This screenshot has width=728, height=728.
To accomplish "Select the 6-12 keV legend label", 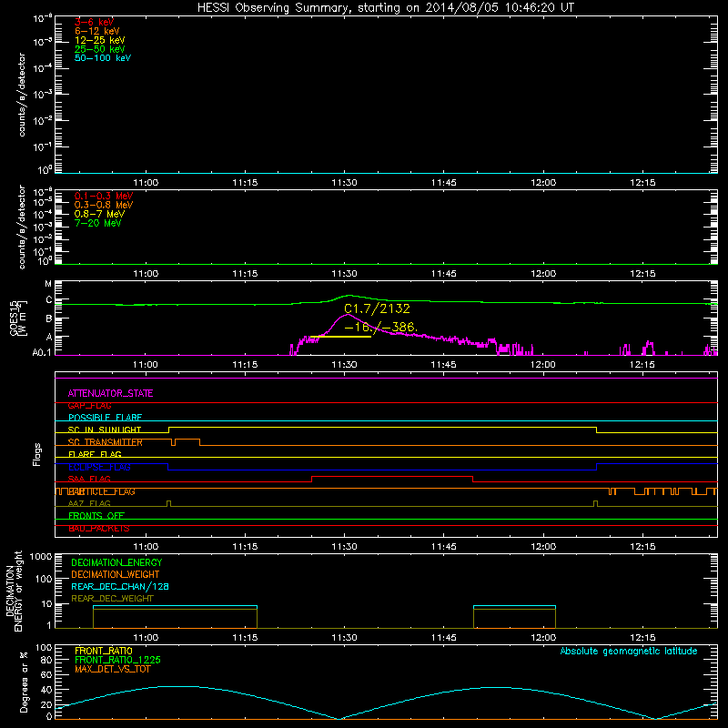I will click(96, 31).
